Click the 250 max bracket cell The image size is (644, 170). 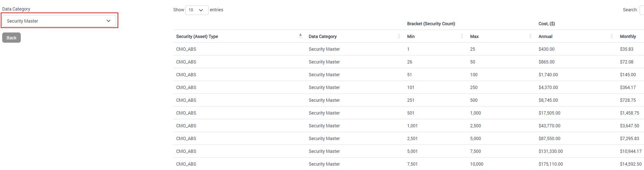tap(474, 88)
